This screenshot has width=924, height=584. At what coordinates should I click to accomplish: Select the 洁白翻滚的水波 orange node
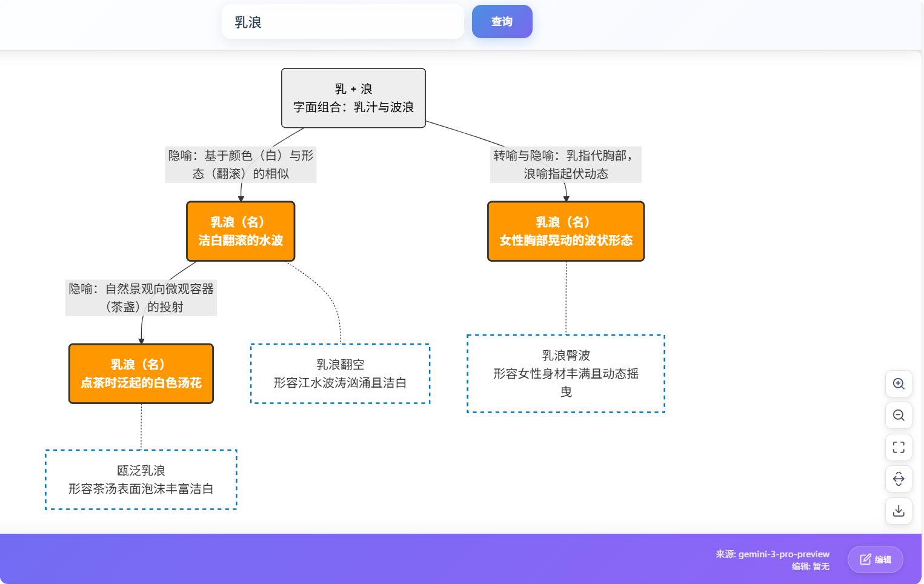coord(241,231)
